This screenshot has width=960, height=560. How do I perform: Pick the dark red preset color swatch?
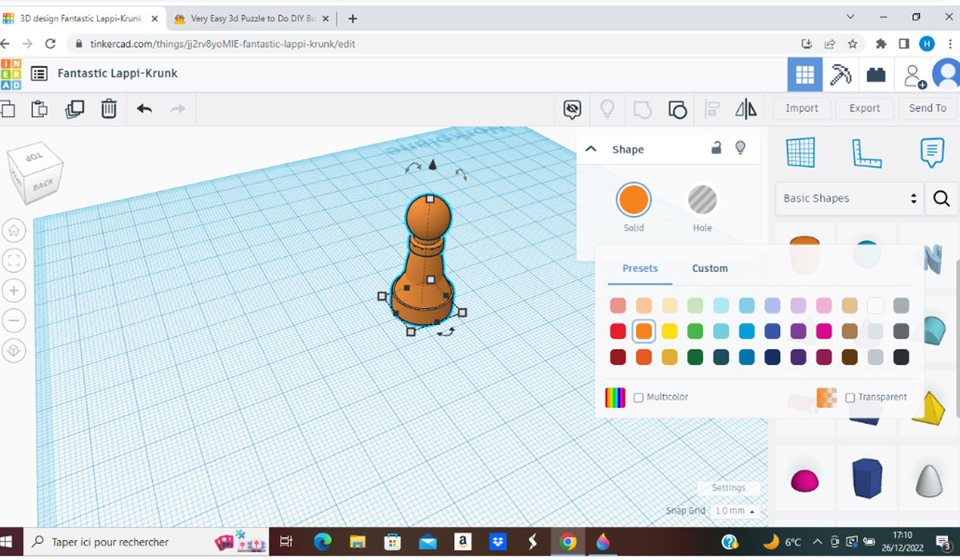618,357
